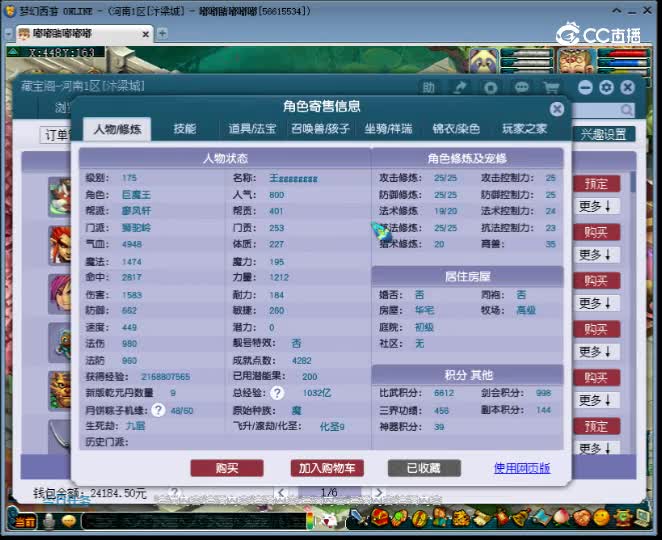Viewport: 662px width, 540px height.
Task: Click the 狮驼岭 门派 value
Action: click(136, 228)
